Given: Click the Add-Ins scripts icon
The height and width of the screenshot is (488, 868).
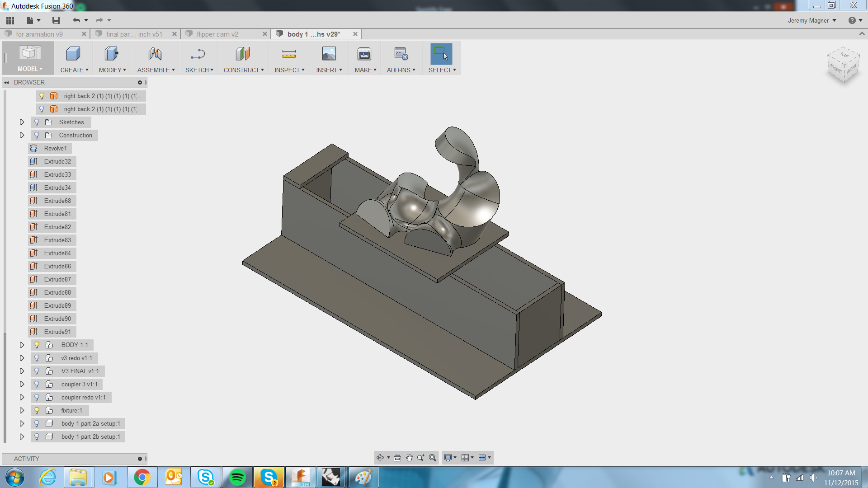Looking at the screenshot, I should coord(401,54).
